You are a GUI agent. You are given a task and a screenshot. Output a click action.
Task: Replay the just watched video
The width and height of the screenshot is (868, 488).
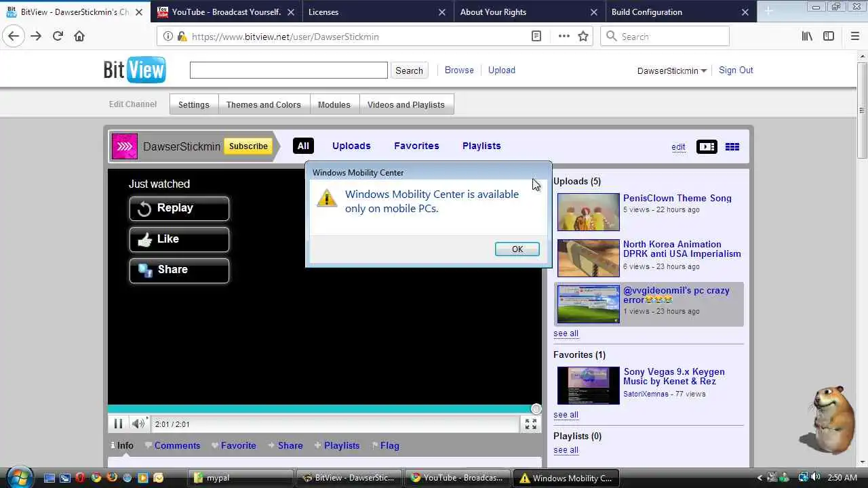tap(179, 209)
